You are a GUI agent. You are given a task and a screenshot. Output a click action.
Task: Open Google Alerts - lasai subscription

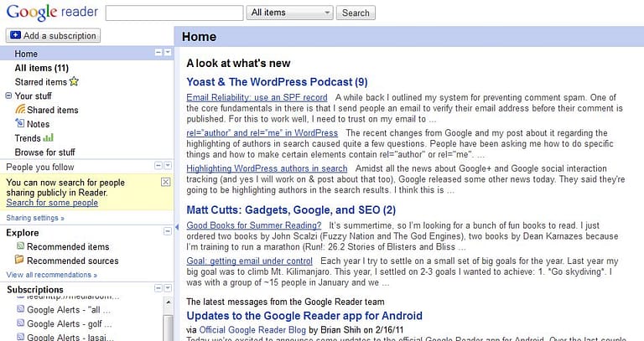70,337
